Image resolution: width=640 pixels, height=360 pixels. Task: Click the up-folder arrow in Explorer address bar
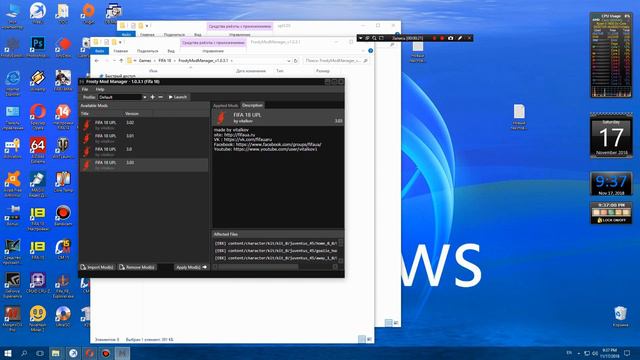(121, 60)
